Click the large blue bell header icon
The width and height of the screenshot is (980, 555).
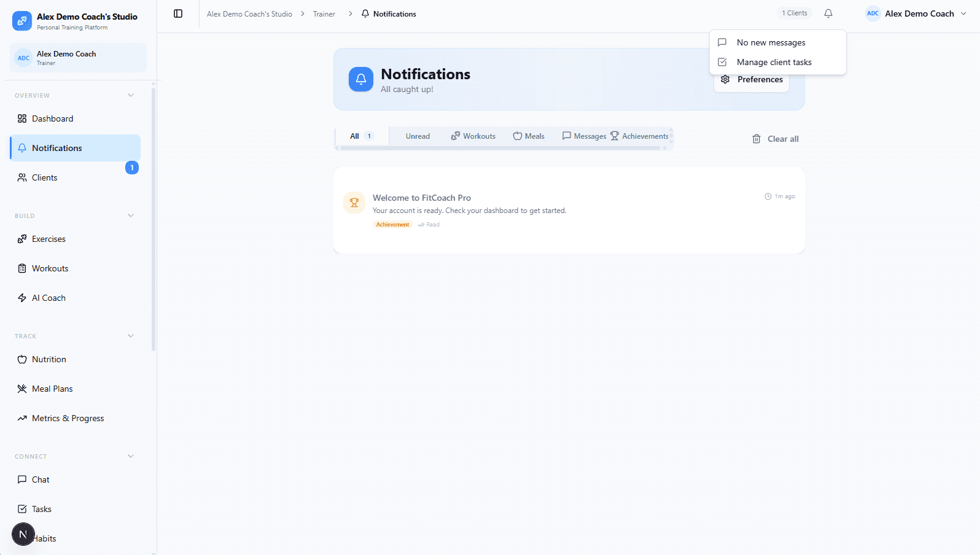[361, 79]
